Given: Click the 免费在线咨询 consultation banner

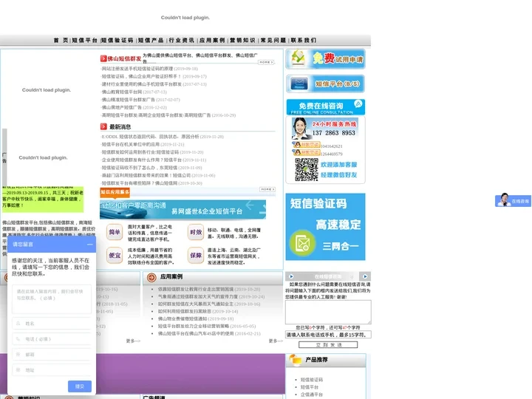Looking at the screenshot, I should pyautogui.click(x=325, y=107).
